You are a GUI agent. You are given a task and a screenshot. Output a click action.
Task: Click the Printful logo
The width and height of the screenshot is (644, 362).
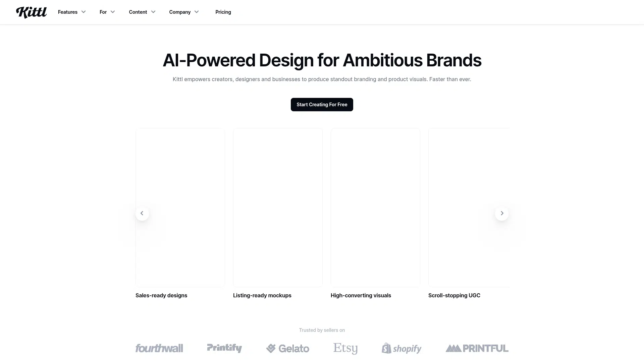coord(477,349)
